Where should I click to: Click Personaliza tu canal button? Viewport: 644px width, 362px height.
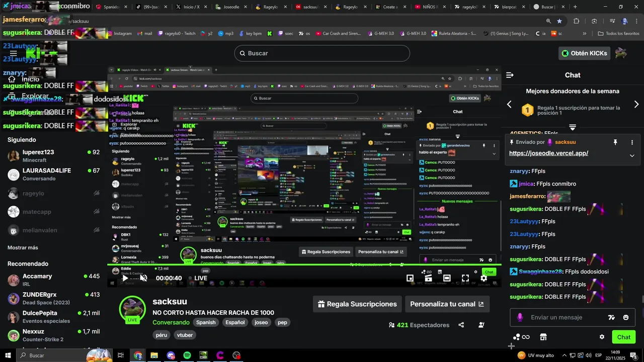(447, 304)
